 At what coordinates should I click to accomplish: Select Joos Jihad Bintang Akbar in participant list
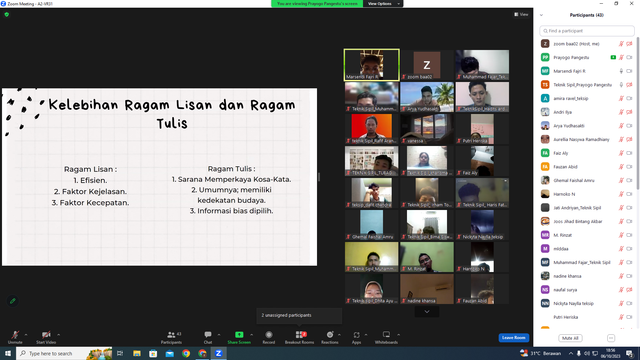[x=587, y=221]
